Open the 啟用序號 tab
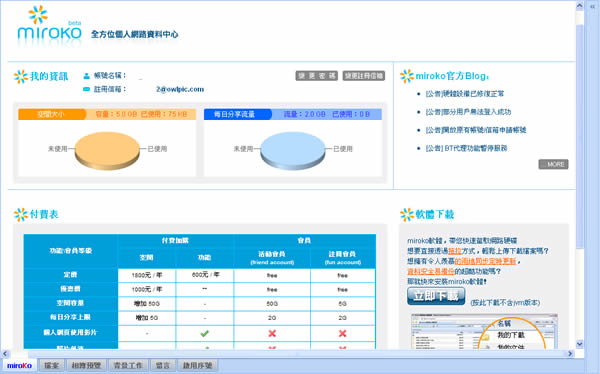 (197, 365)
